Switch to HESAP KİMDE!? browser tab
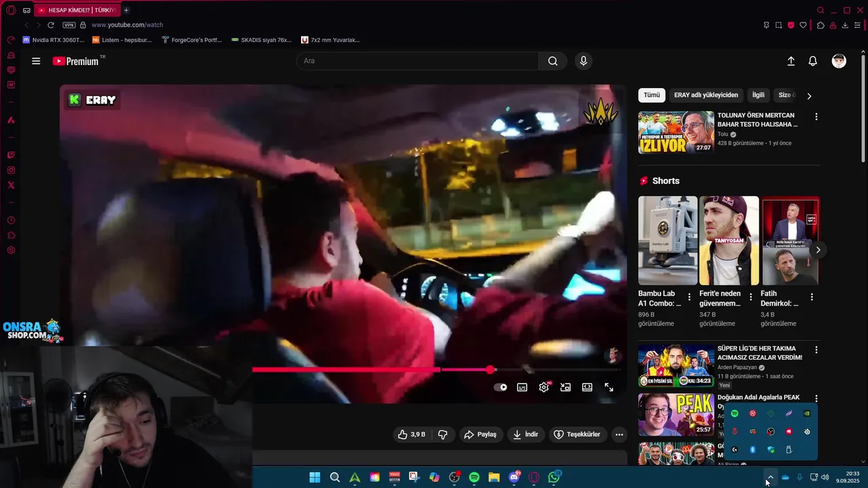The height and width of the screenshot is (488, 868). 76,10
